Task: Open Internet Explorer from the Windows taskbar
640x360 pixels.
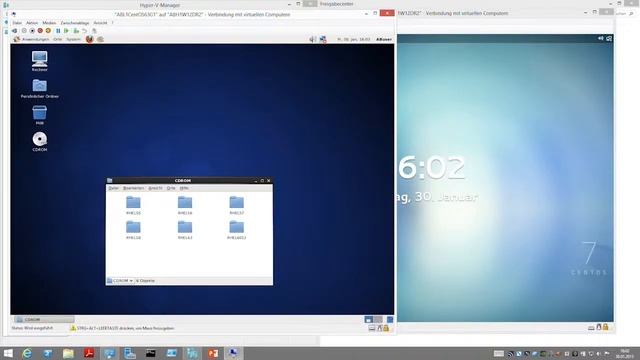Action: pos(27,353)
